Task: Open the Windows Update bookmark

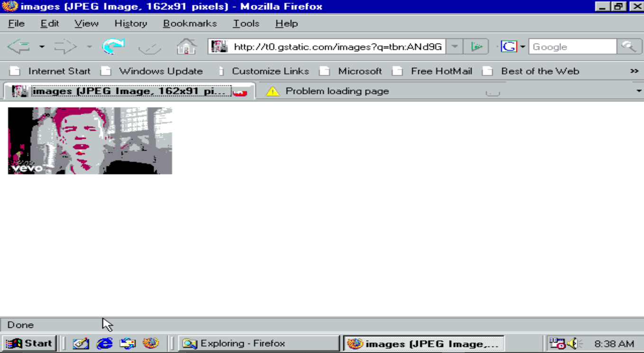Action: [152, 71]
